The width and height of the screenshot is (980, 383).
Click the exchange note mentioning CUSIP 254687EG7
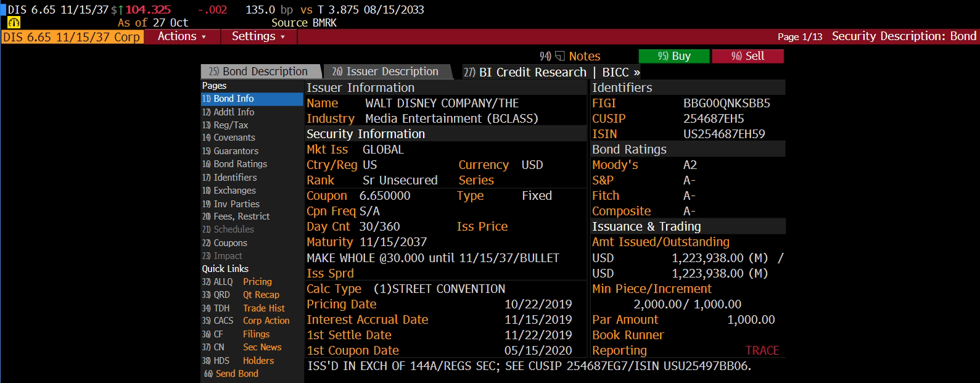tap(529, 366)
